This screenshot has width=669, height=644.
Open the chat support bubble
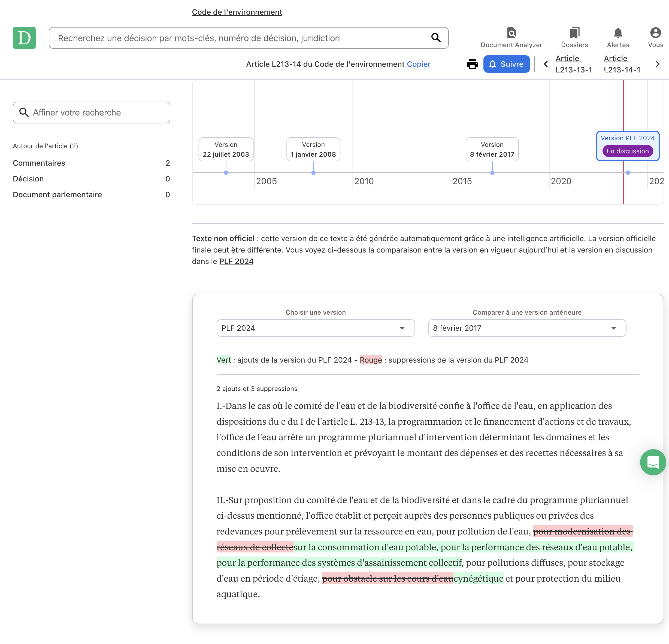653,463
